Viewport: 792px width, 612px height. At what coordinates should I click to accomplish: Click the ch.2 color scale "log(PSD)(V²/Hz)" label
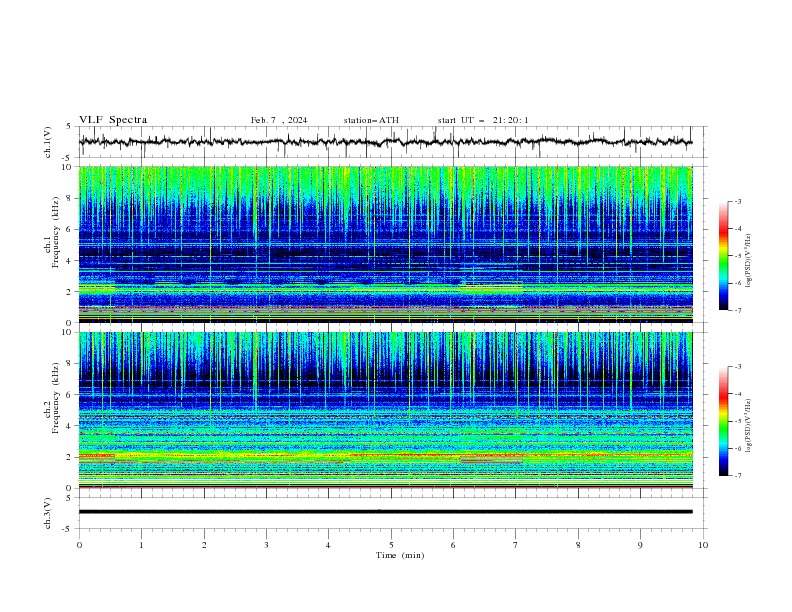tap(748, 426)
